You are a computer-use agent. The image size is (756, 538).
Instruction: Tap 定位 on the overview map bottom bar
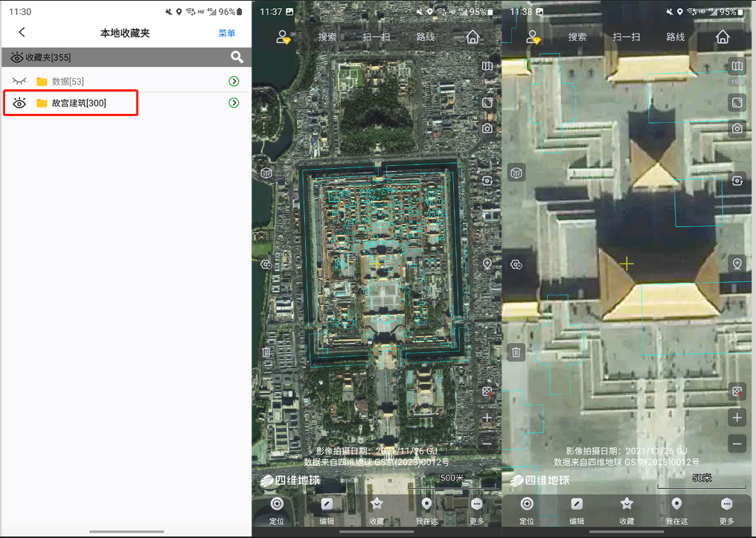pos(277,510)
